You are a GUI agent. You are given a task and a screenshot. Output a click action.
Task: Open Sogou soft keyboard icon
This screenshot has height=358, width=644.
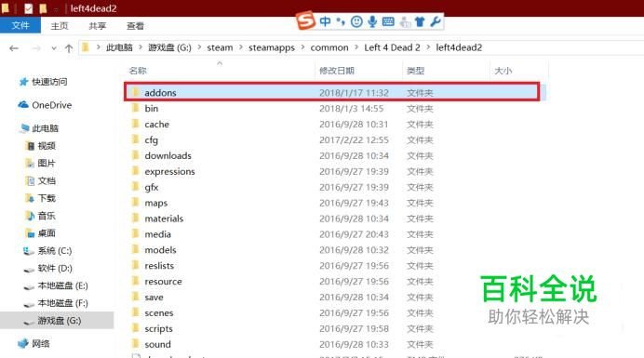click(x=388, y=21)
